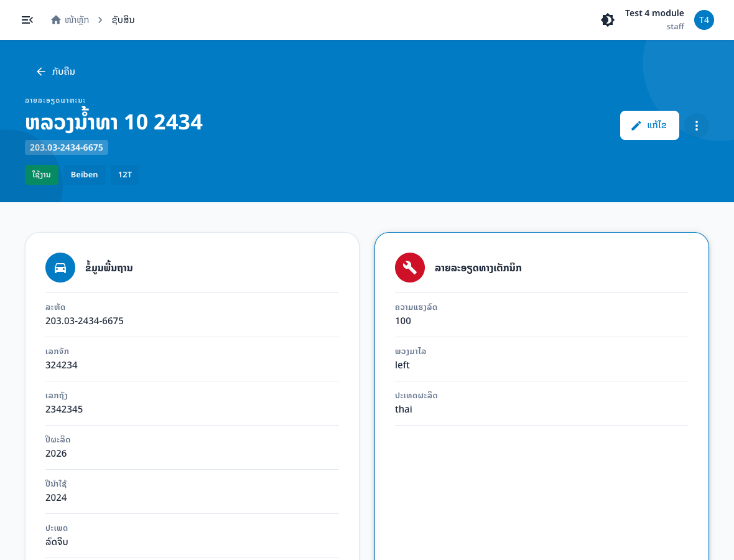Click Test 4 module user name
The height and width of the screenshot is (560, 734).
[x=654, y=13]
